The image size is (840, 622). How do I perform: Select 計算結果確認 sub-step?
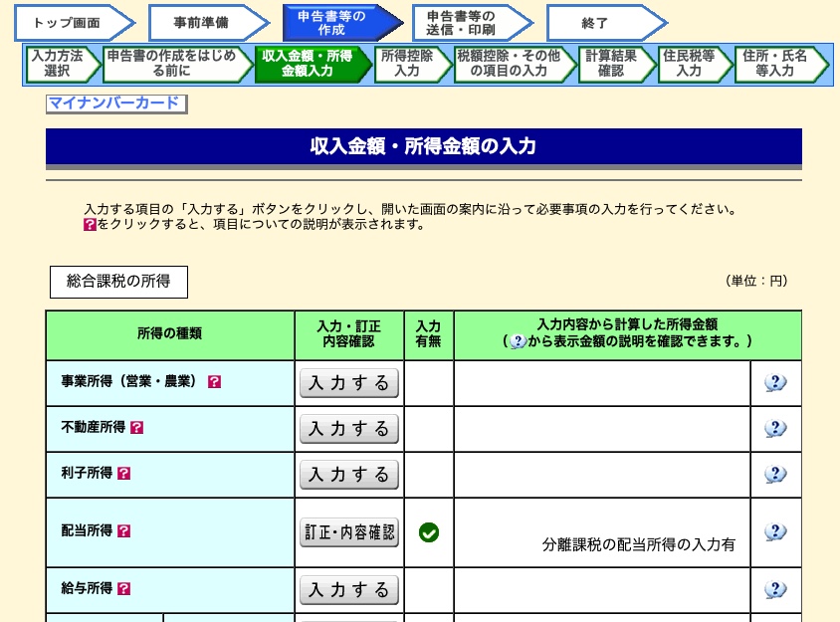617,64
